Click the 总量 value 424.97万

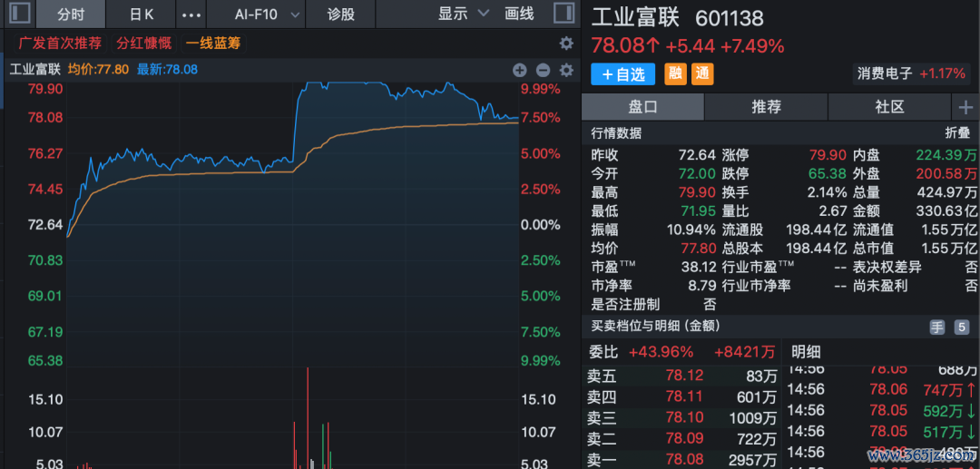point(946,192)
